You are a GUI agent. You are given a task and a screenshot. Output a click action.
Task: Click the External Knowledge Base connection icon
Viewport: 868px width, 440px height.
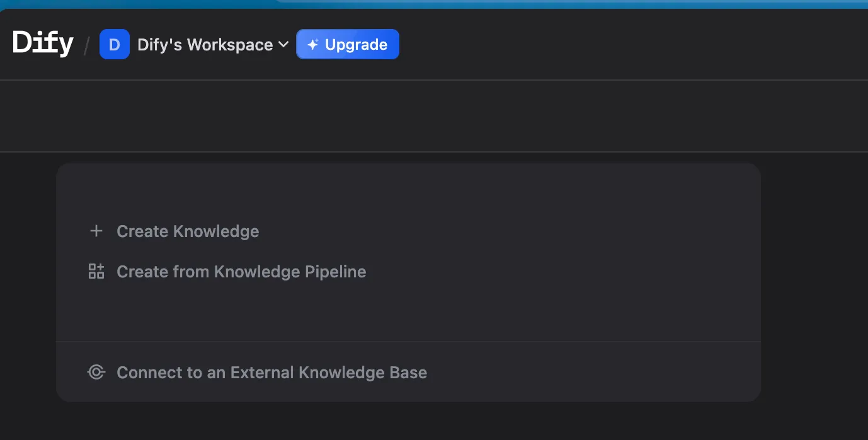[96, 373]
